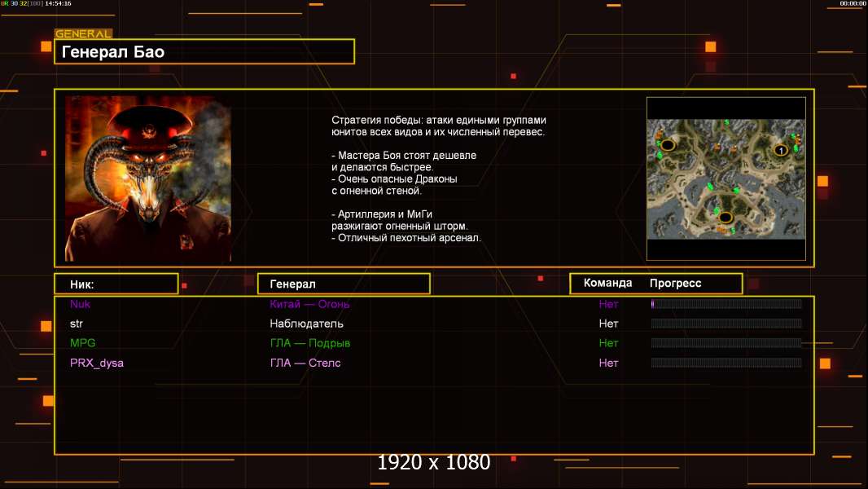Viewport: 868px width, 489px height.
Task: Select player Nuk in the list
Action: click(80, 304)
